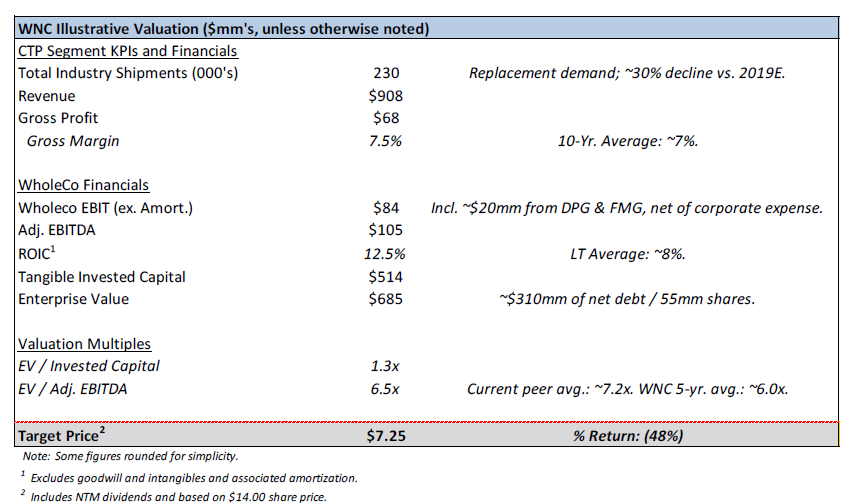Select the Revenue value $908
This screenshot has height=503, width=852.
(386, 96)
